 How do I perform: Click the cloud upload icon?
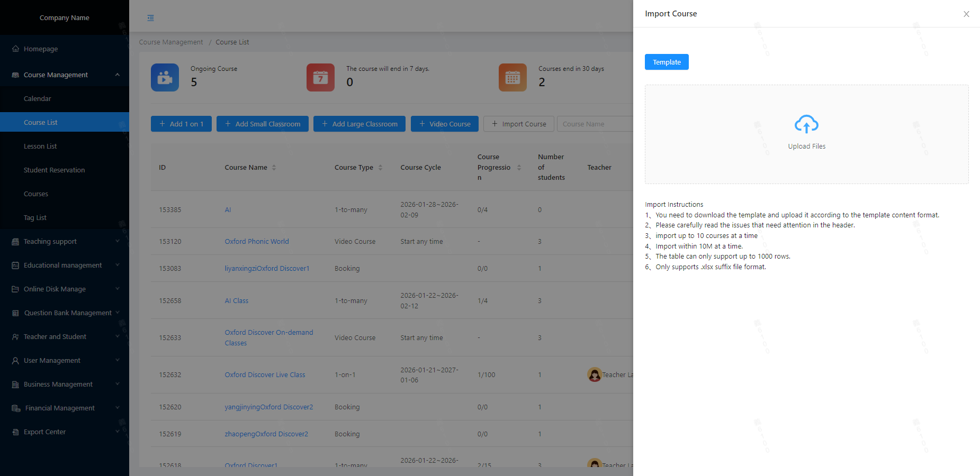(806, 124)
